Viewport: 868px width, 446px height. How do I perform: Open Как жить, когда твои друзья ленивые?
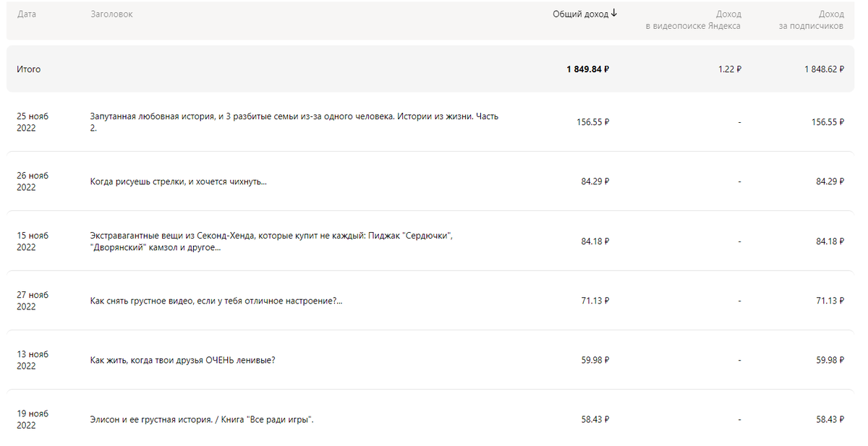182,360
